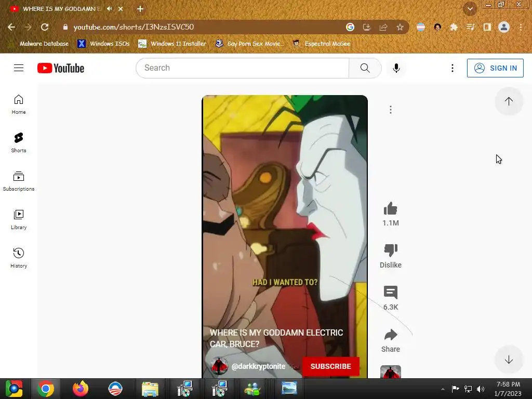Go to the previous short with up arrow

coord(509,101)
